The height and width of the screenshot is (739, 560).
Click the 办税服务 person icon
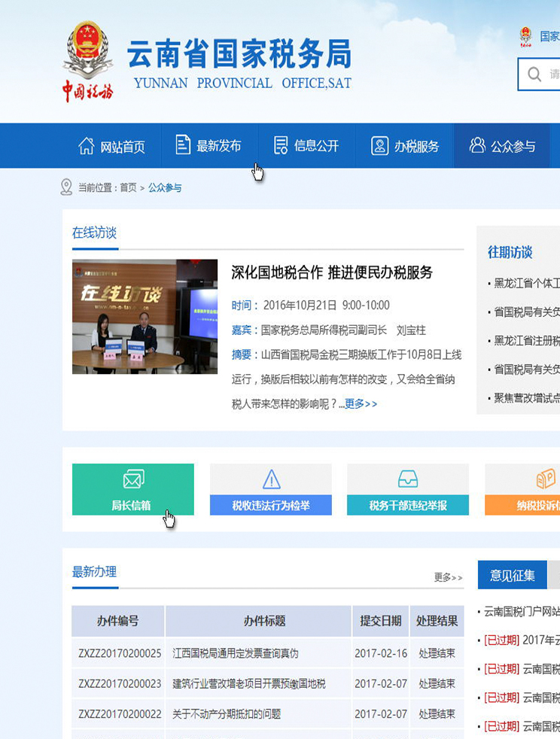380,146
